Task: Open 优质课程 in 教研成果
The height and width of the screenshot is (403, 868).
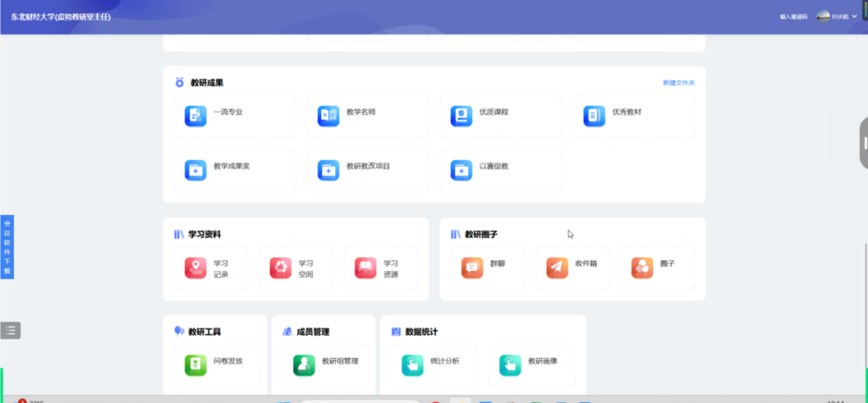Action: click(x=461, y=116)
